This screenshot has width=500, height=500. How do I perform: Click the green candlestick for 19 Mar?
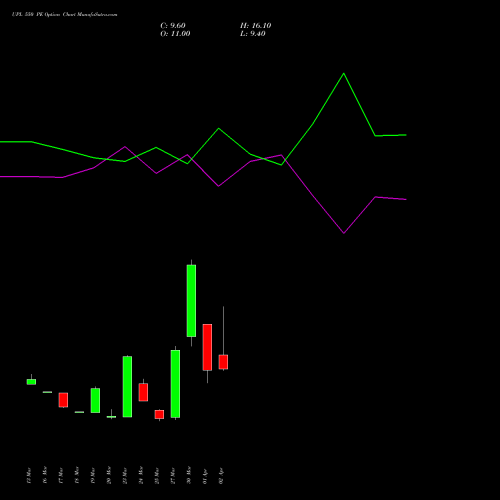tap(95, 400)
